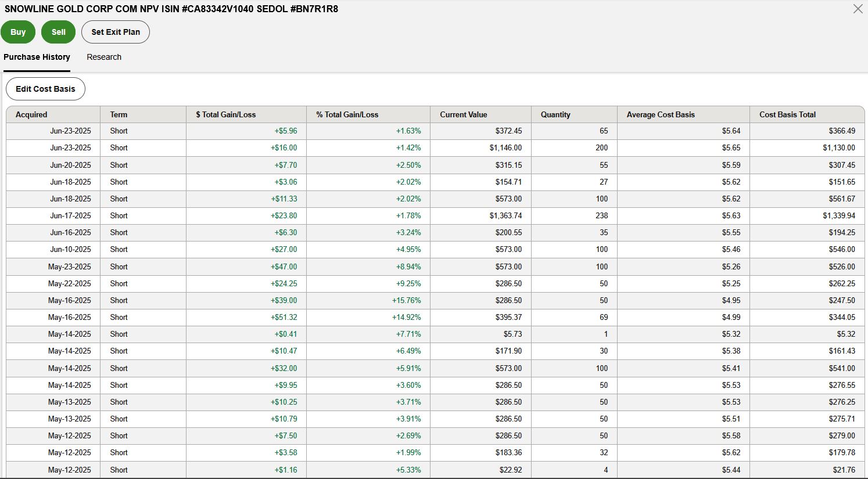Sort by Average Cost Basis header
Screen dimensions: 868x479
pyautogui.click(x=661, y=114)
